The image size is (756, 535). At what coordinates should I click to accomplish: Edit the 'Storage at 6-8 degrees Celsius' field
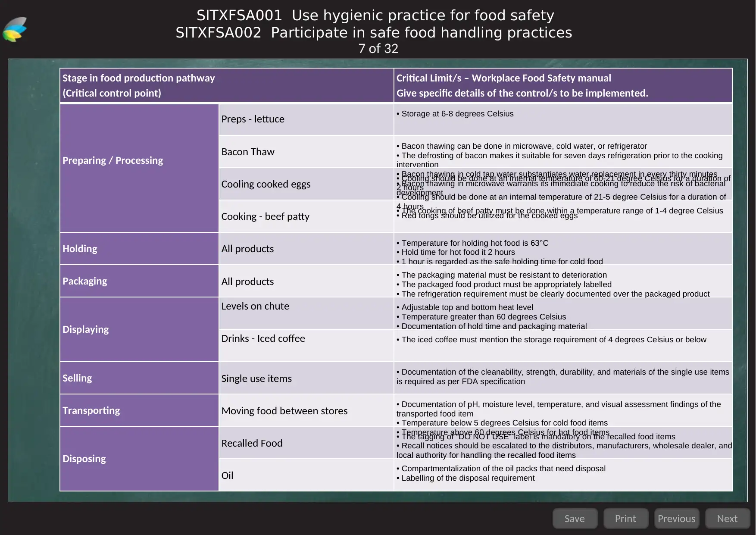point(563,119)
